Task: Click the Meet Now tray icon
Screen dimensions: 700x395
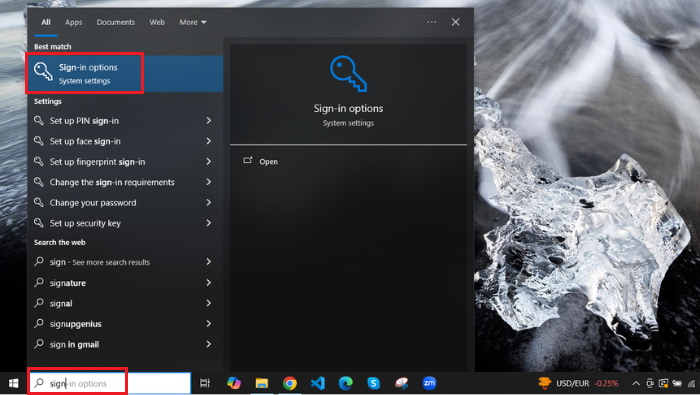Action: (650, 383)
